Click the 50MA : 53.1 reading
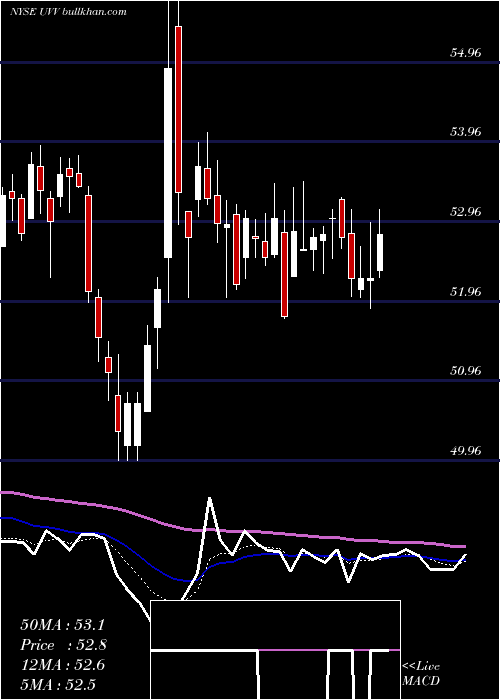Image resolution: width=500 pixels, height=700 pixels. (x=62, y=625)
